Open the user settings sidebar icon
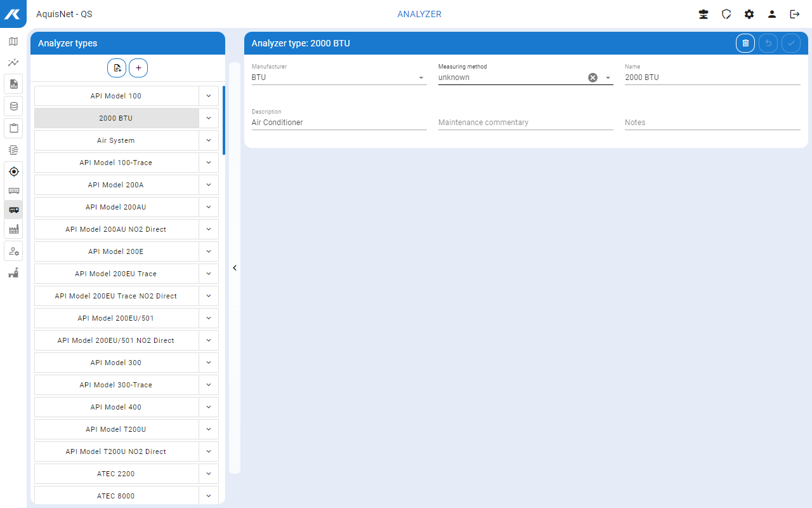Image resolution: width=812 pixels, height=508 pixels. click(13, 251)
